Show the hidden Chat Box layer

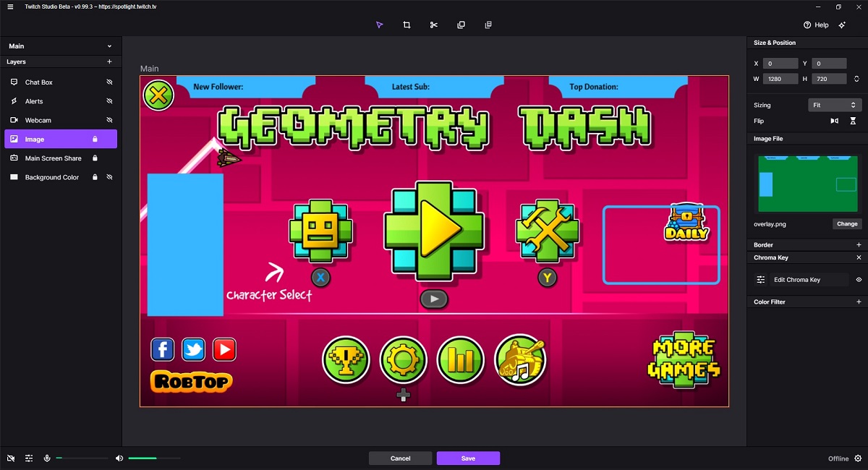(x=110, y=82)
